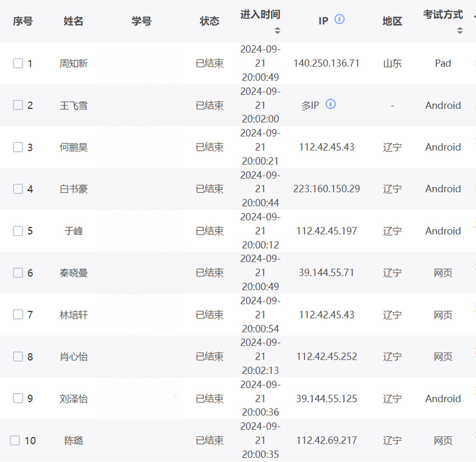The width and height of the screenshot is (476, 462).
Task: Enable checkbox for row 5 于峰
Action: [18, 230]
